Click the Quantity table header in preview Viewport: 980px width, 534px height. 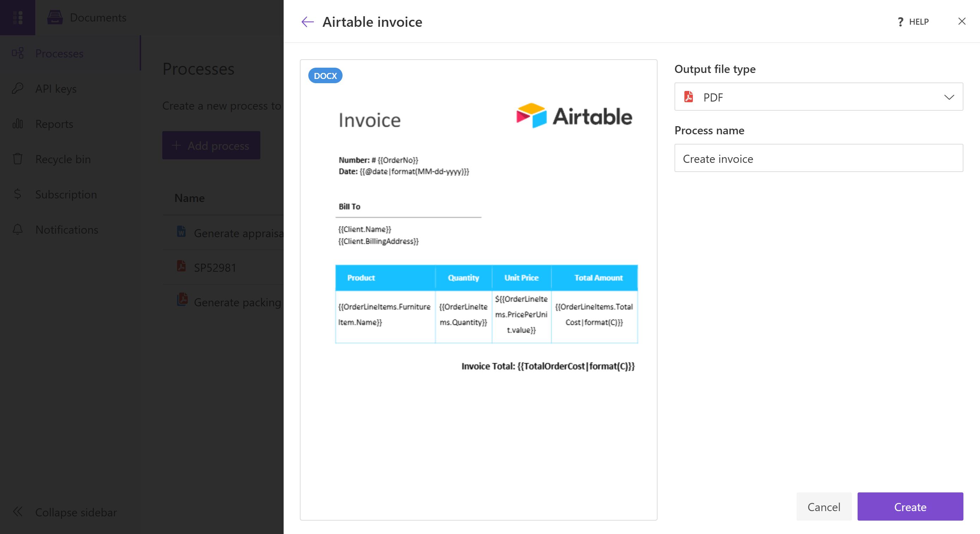[x=463, y=278]
